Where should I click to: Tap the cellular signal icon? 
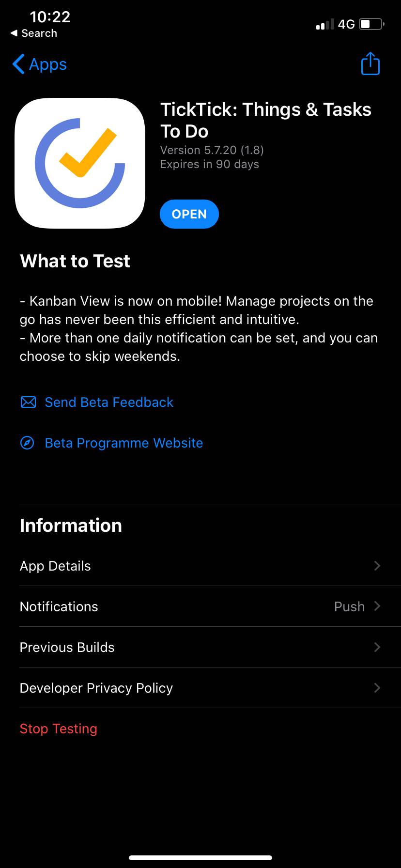pos(325,23)
